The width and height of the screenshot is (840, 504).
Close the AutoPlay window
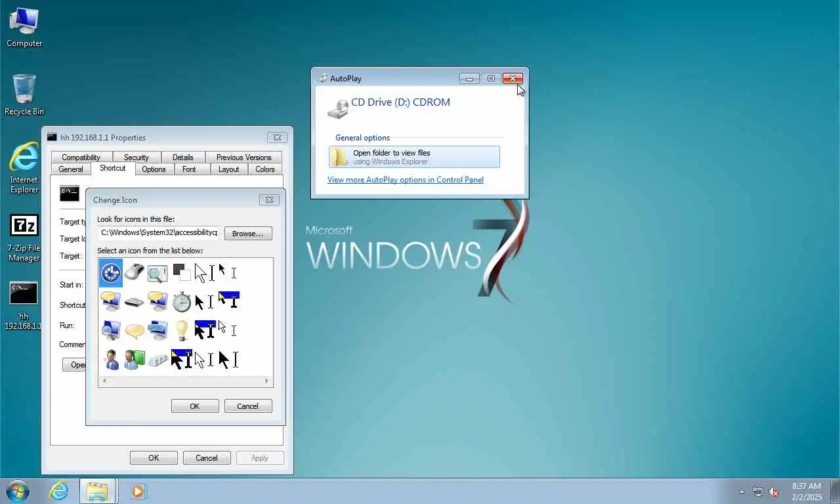[513, 78]
